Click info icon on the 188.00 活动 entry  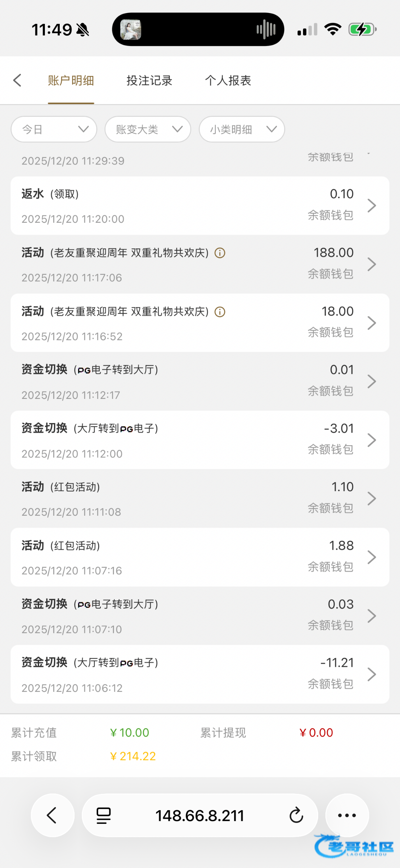[220, 253]
